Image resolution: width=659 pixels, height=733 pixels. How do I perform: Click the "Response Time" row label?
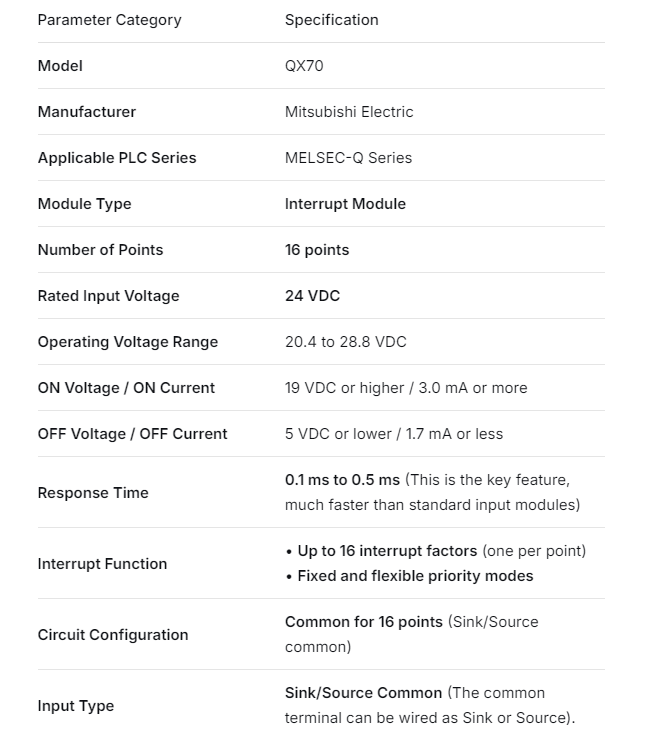pyautogui.click(x=93, y=493)
